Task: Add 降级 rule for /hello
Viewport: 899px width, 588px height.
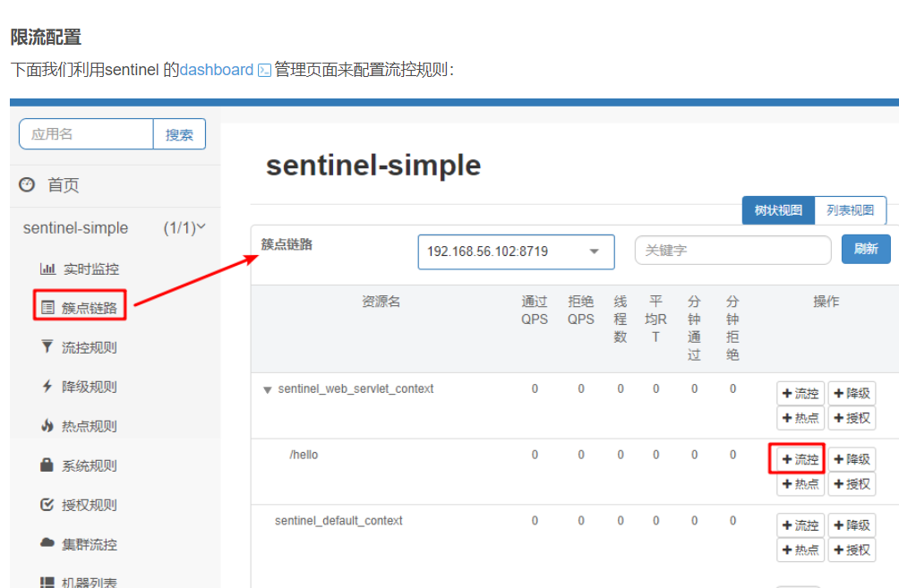Action: [852, 459]
